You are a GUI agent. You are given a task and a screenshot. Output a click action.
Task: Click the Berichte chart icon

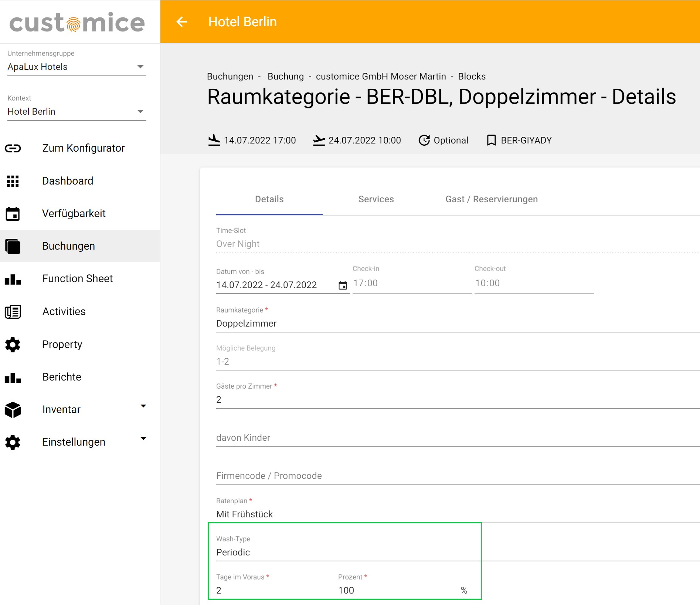click(x=13, y=378)
